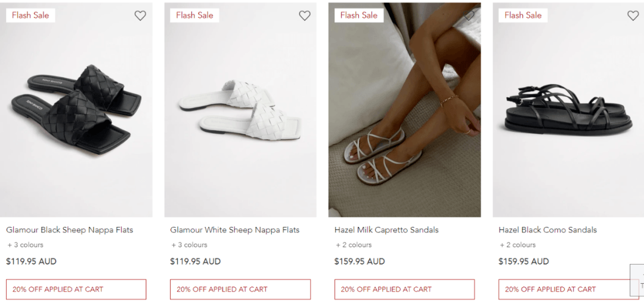Click 20% off banner under black flats
Image resolution: width=644 pixels, height=304 pixels.
(x=76, y=289)
